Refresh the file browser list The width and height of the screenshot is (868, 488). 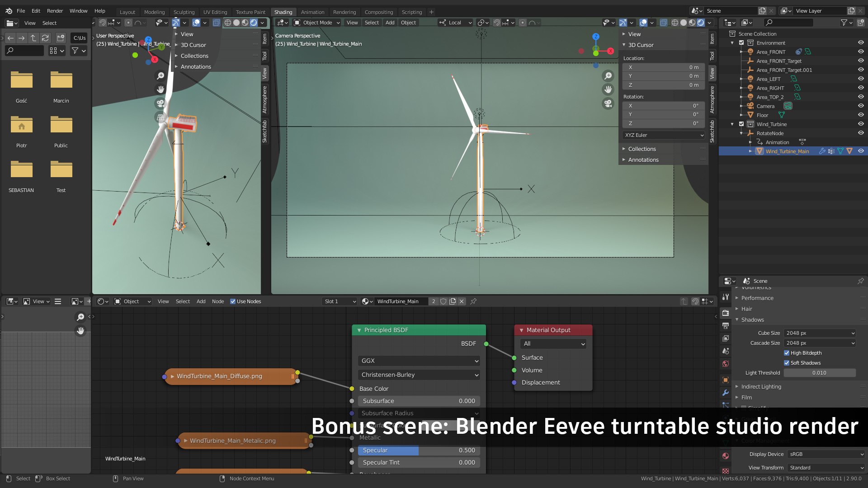tap(45, 38)
